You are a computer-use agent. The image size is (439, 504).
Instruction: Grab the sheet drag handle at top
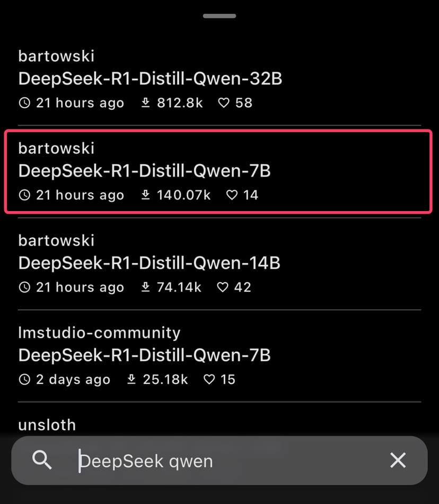point(219,16)
